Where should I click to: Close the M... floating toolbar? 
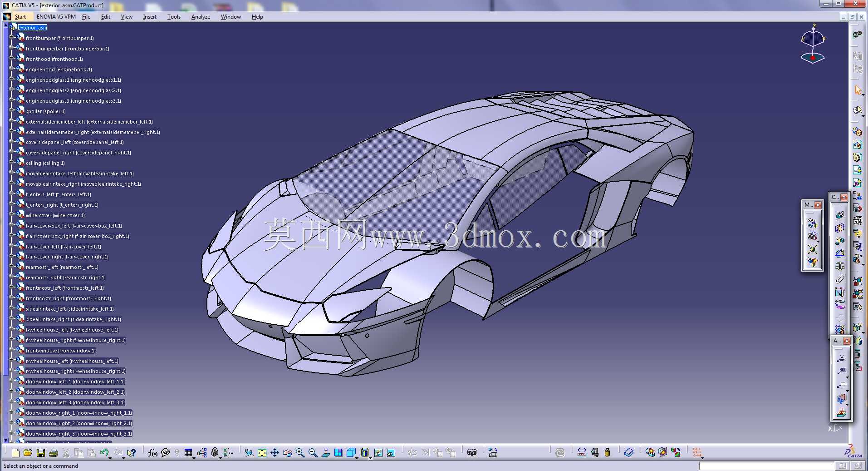click(x=818, y=205)
